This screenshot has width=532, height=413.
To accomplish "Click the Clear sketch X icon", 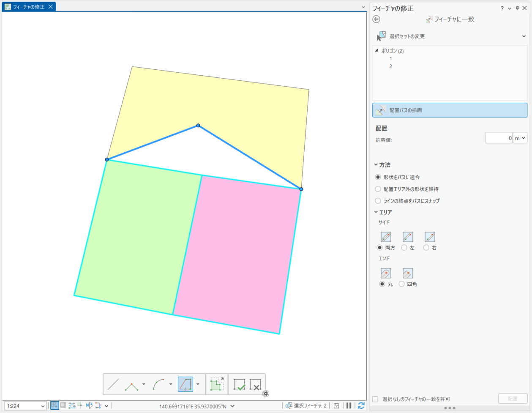I will coord(255,384).
